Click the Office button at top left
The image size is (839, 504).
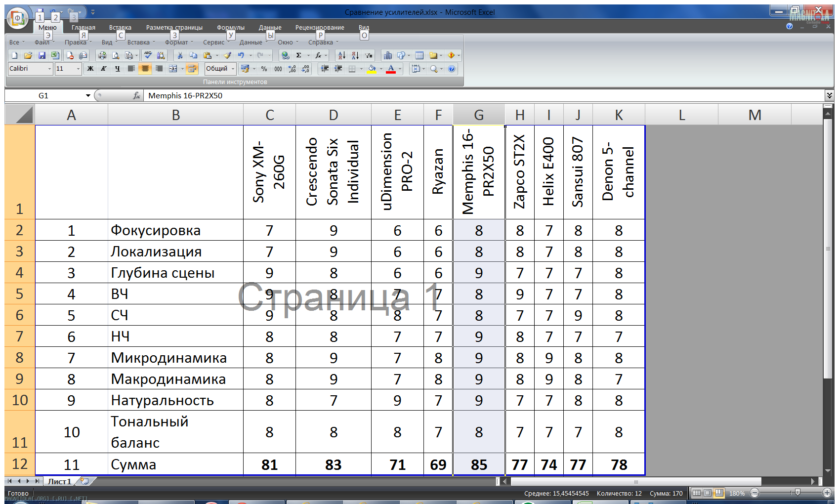pyautogui.click(x=18, y=19)
